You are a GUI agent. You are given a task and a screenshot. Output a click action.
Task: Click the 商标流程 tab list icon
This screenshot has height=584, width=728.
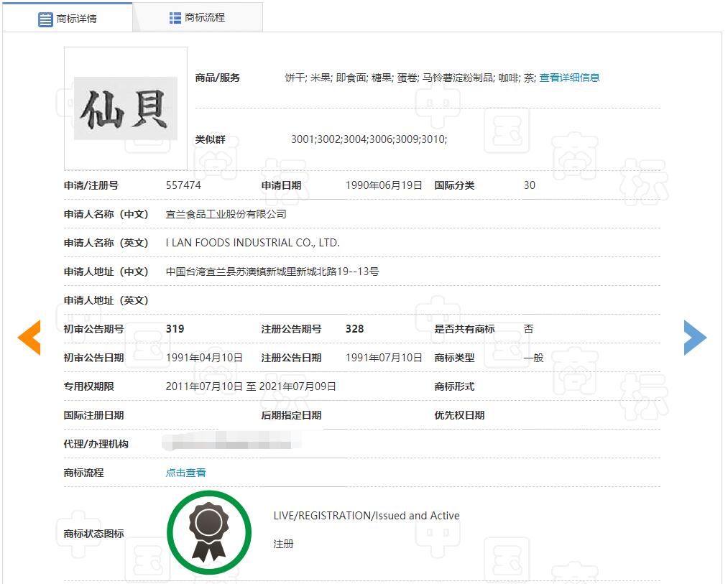coord(175,18)
